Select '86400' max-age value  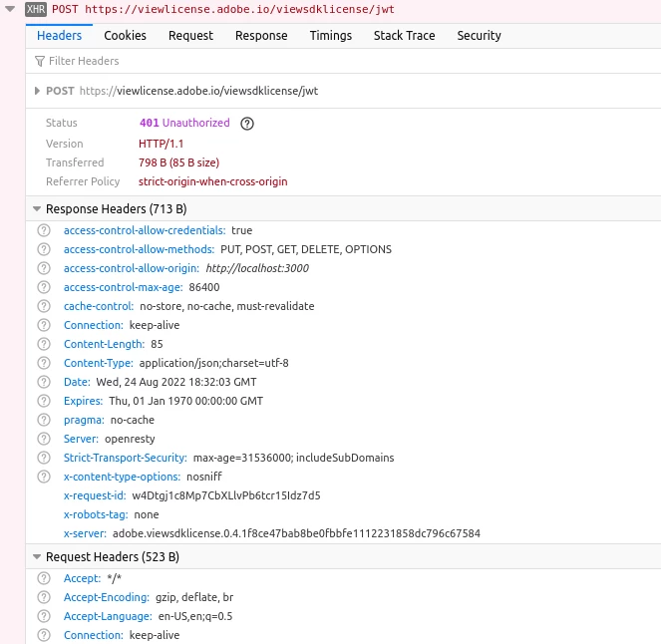tap(204, 287)
